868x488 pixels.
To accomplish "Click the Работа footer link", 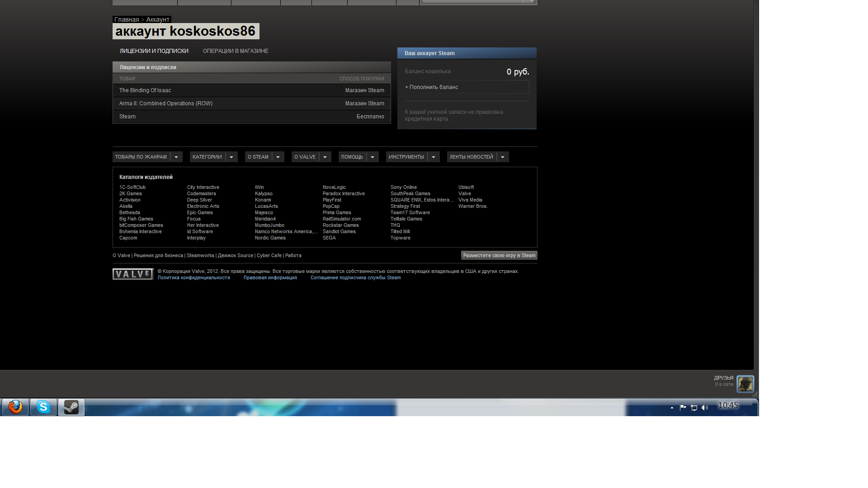I will point(293,255).
